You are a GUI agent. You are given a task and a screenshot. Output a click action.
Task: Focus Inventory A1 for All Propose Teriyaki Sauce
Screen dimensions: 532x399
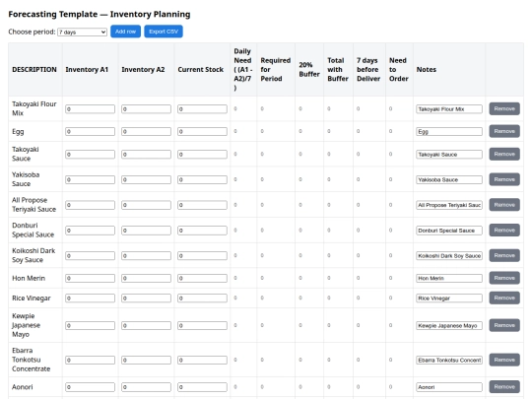[x=90, y=205]
